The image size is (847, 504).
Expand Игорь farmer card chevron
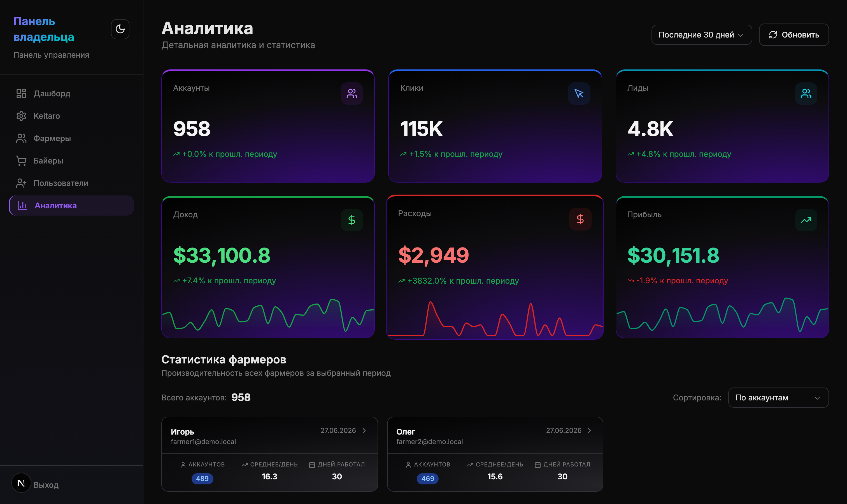click(x=364, y=431)
